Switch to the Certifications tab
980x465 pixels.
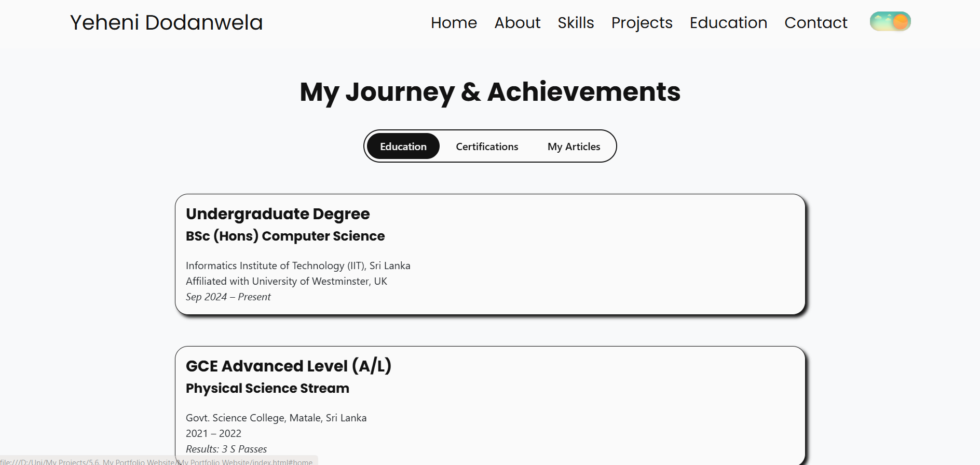point(486,147)
